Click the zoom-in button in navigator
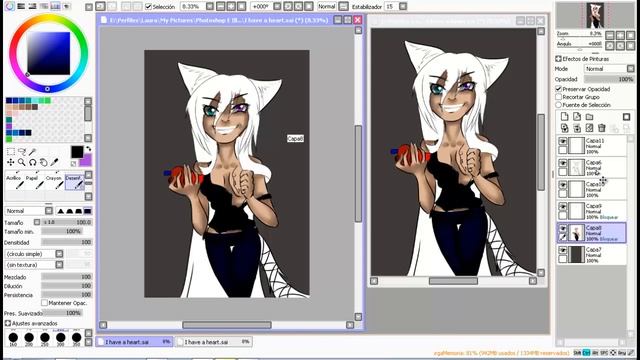The image size is (640, 360). point(620,35)
